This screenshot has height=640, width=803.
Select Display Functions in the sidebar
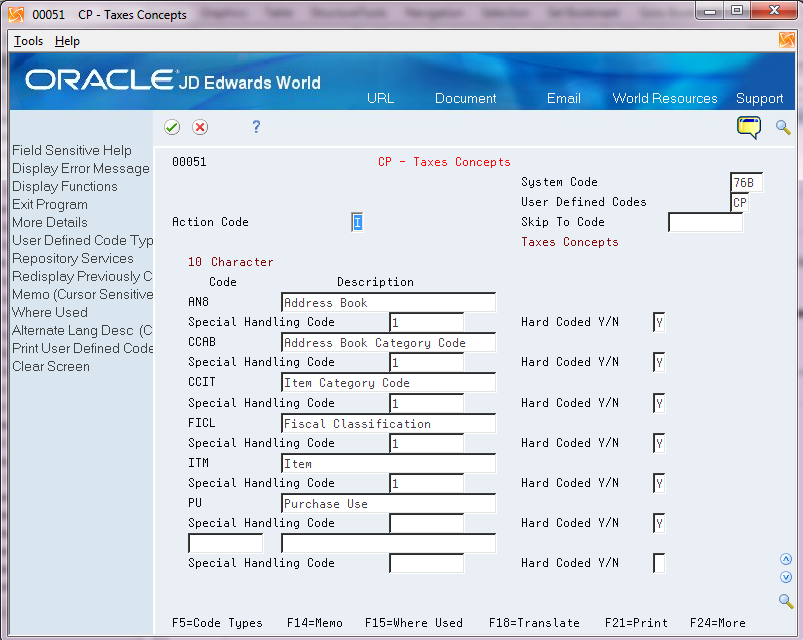click(65, 186)
